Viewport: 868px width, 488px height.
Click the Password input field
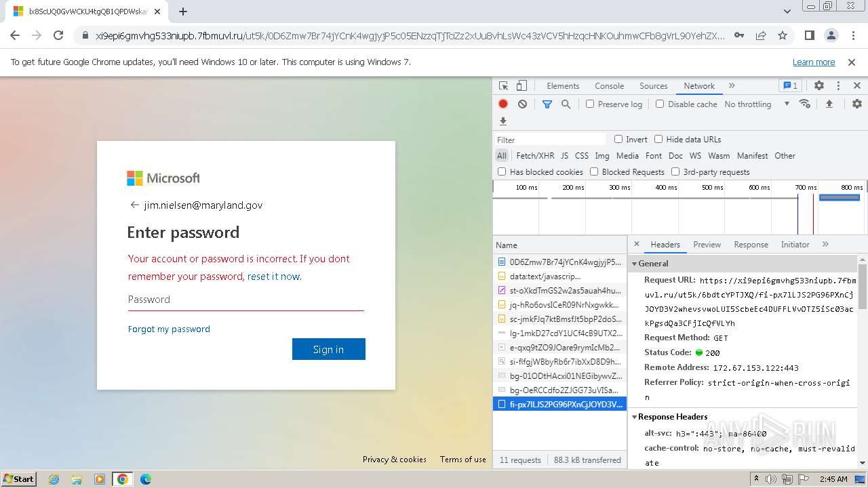click(246, 300)
